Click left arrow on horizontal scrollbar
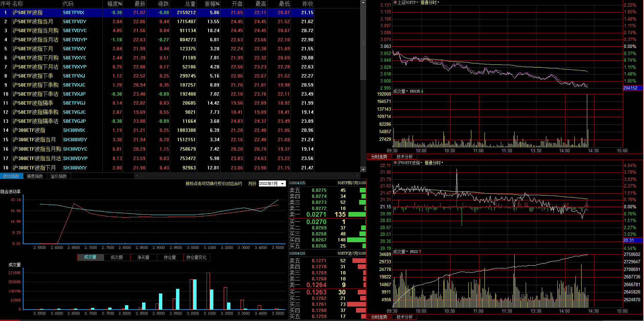Image resolution: width=644 pixels, height=321 pixels. (136, 176)
